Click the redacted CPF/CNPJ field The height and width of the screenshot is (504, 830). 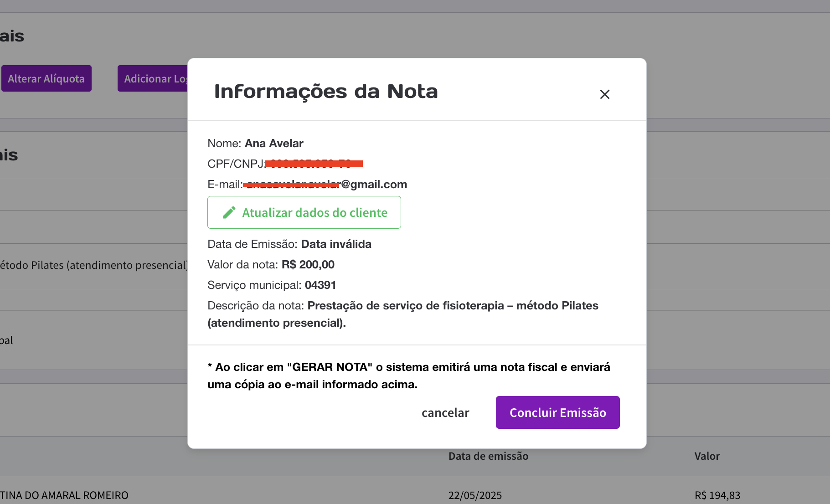point(314,164)
